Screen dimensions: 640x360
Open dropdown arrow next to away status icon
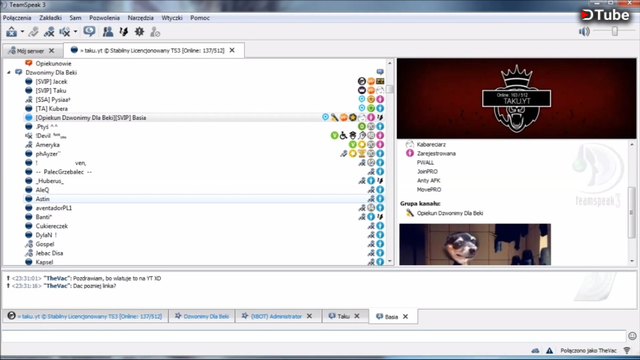(22, 32)
